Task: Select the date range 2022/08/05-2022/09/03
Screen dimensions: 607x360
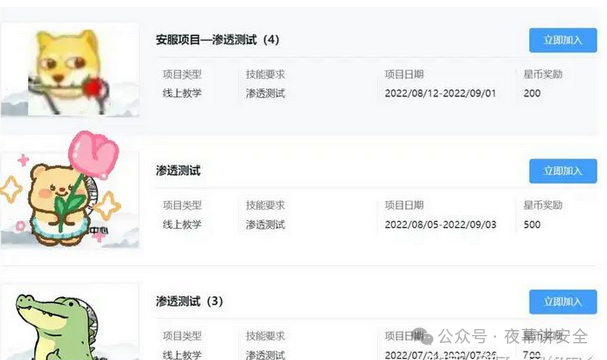Action: point(440,225)
